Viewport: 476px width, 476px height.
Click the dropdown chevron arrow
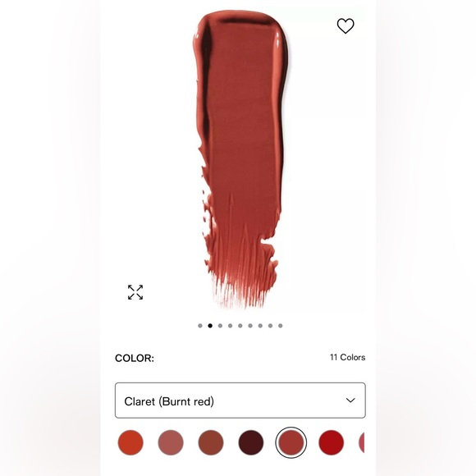350,400
